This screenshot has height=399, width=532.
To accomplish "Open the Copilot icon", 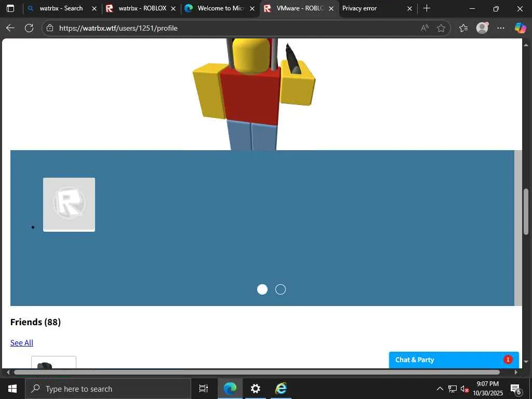I will coord(520,28).
